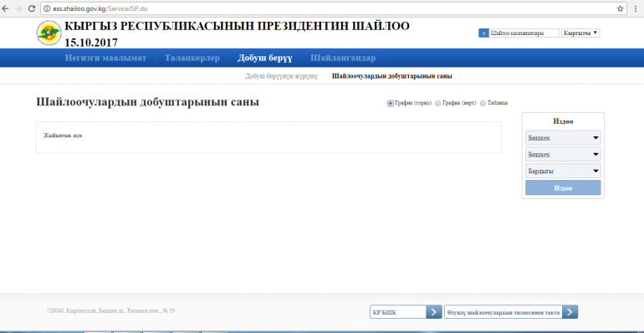Select the График (верт) radio option
644x333 pixels.
[x=437, y=103]
